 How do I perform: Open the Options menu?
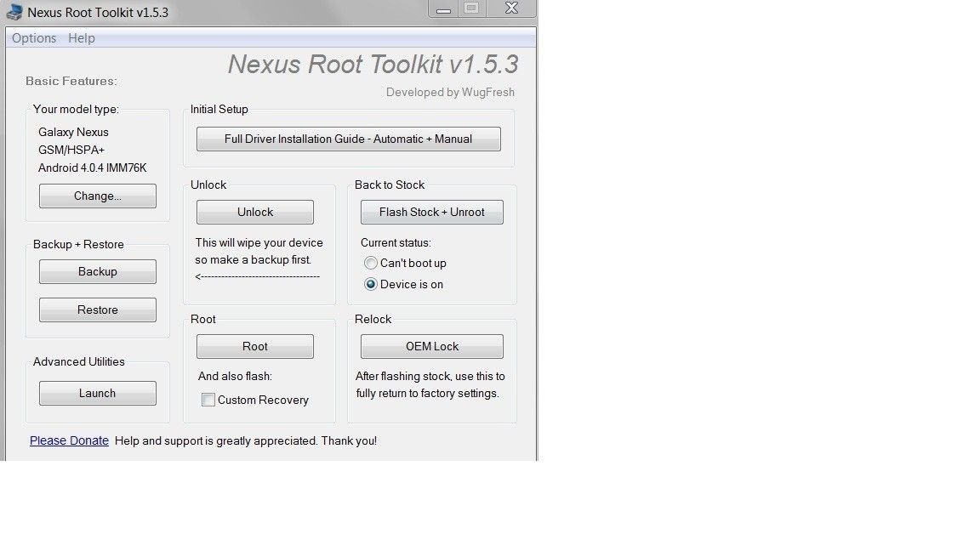34,38
